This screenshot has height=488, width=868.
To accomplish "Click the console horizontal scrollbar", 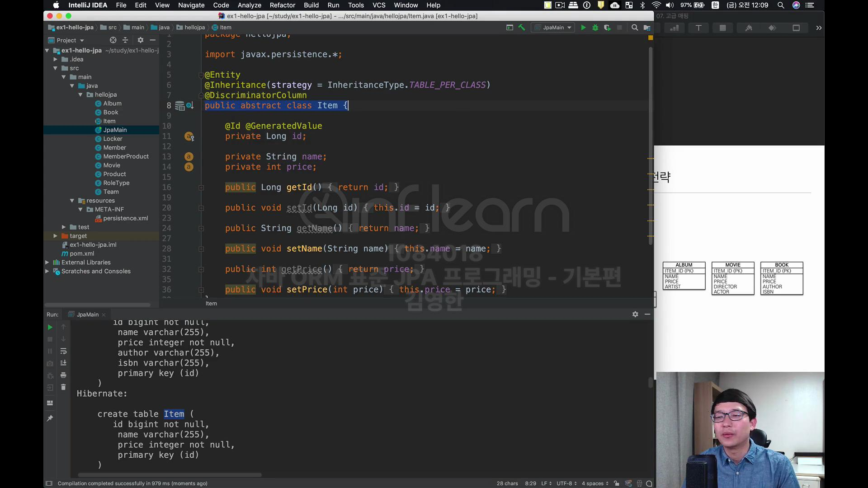I will (x=170, y=475).
